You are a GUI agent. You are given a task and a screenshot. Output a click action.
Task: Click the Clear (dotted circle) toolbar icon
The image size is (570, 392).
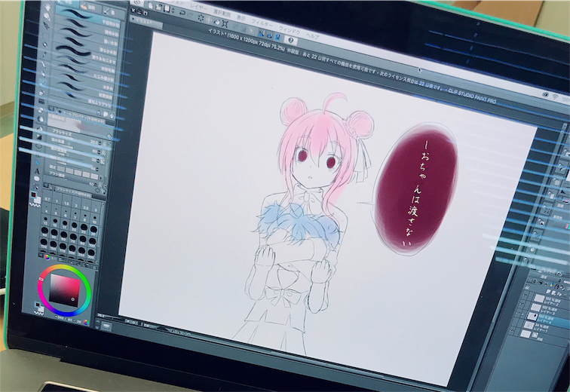click(x=201, y=17)
